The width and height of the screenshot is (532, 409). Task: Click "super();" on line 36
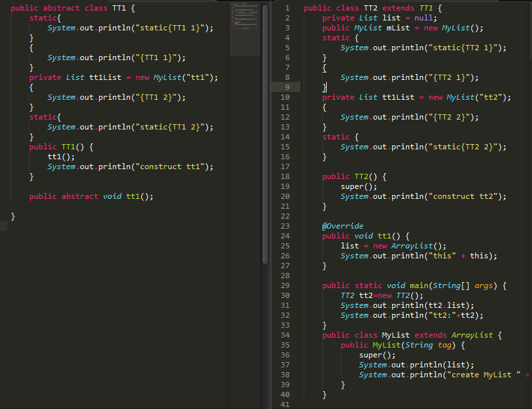pyautogui.click(x=378, y=355)
